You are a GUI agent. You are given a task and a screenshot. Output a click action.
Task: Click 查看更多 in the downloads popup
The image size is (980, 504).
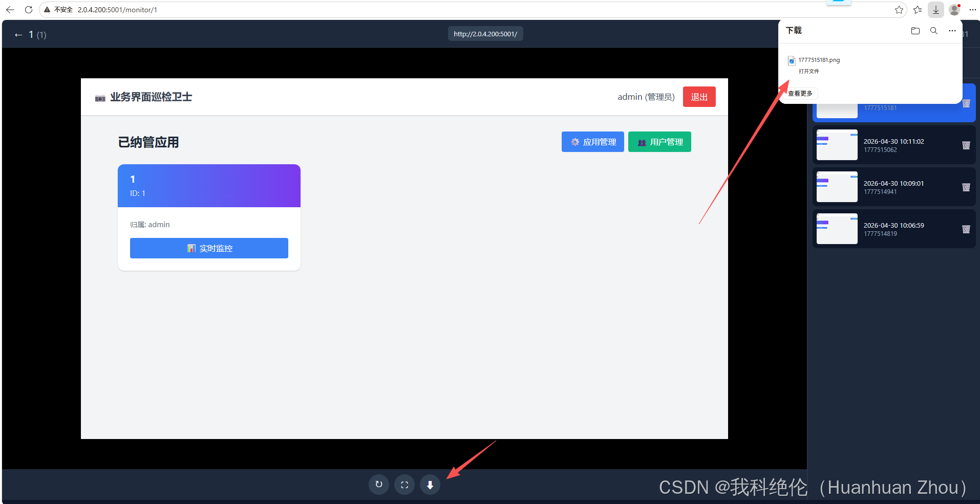800,93
